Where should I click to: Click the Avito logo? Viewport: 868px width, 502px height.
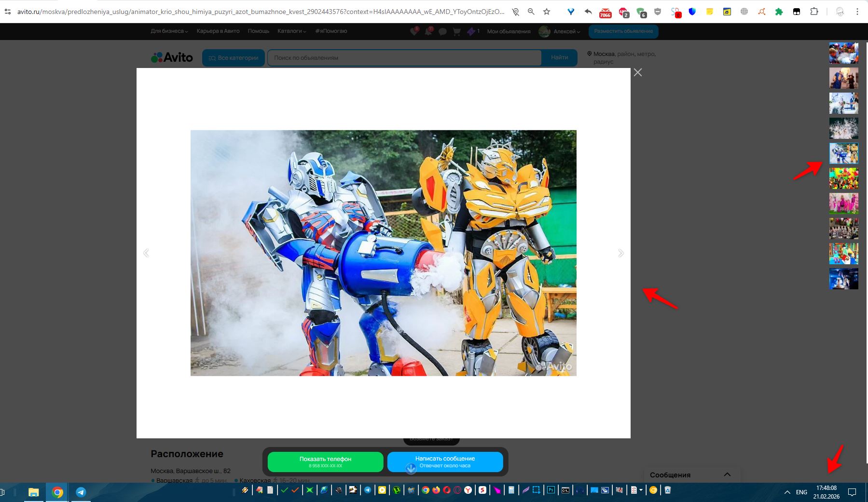(172, 57)
